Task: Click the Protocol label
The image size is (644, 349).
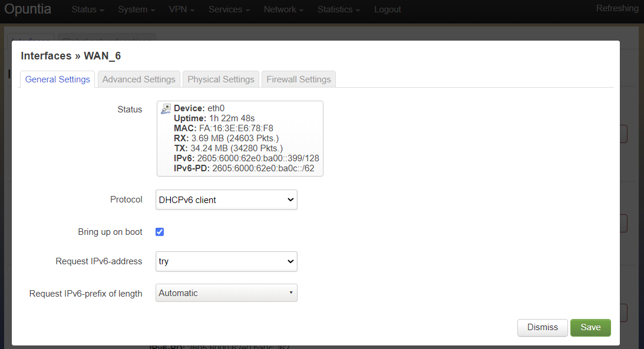Action: pos(126,200)
